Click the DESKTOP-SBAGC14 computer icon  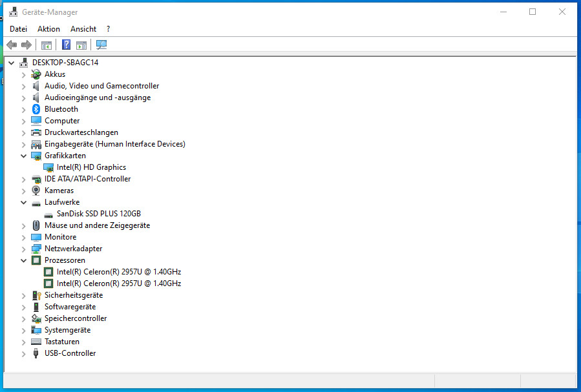[x=24, y=63]
